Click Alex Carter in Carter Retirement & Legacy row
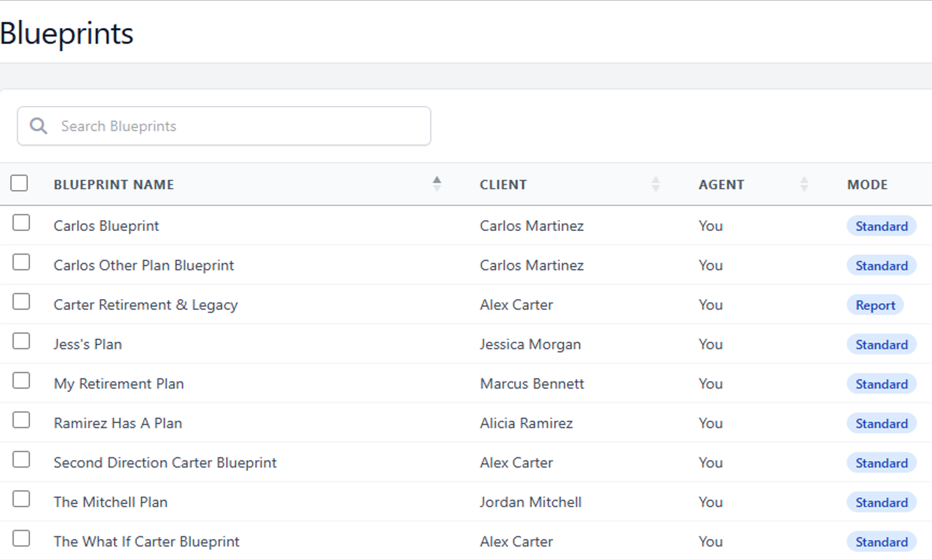Viewport: 932px width, 560px height. [x=516, y=305]
